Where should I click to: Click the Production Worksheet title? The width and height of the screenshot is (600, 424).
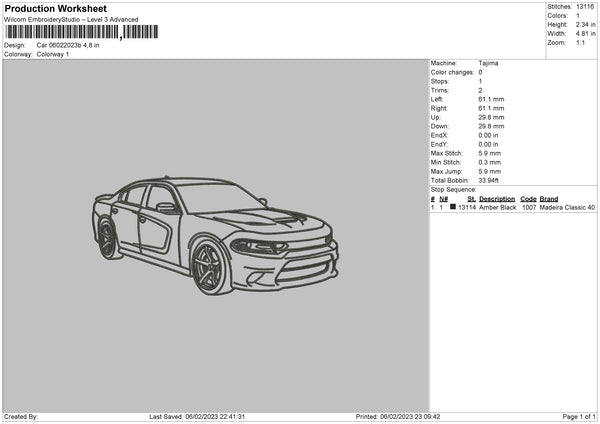pyautogui.click(x=56, y=8)
